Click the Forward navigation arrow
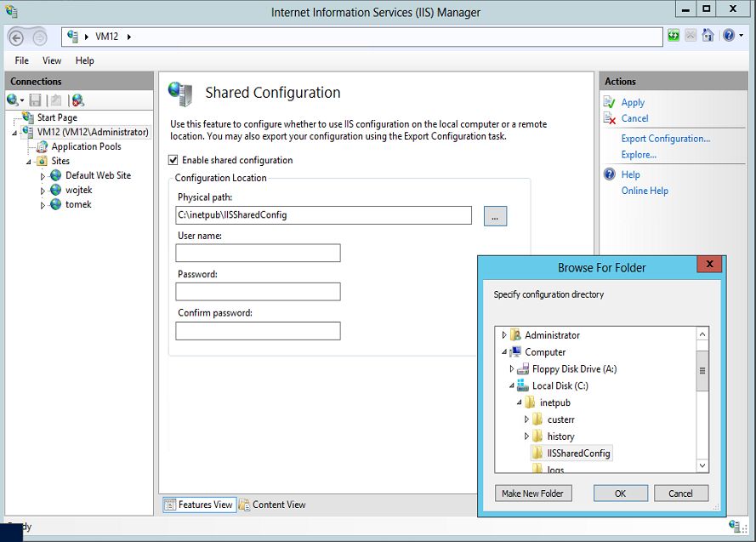The width and height of the screenshot is (756, 542). click(39, 37)
